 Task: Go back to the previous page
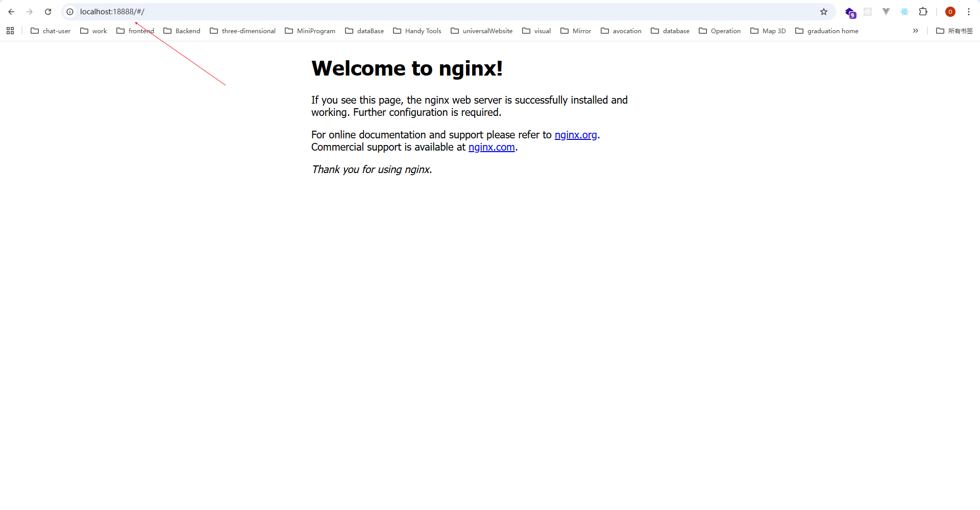coord(11,12)
